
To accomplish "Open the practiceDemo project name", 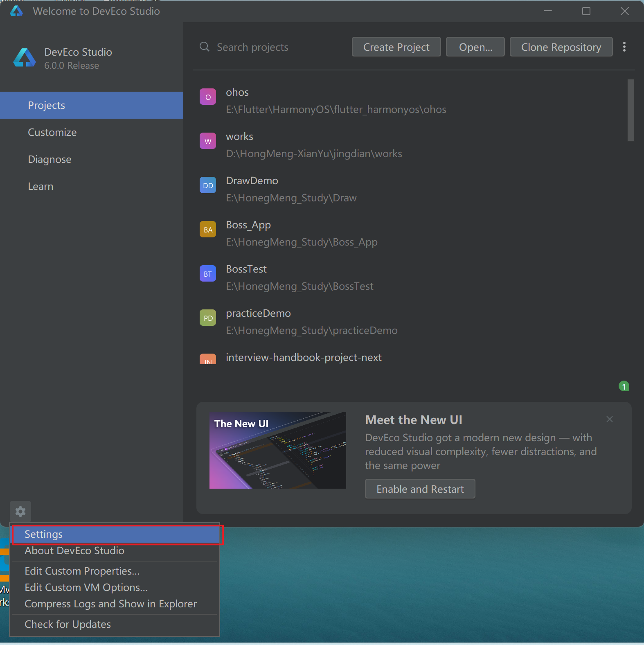I will (x=259, y=313).
